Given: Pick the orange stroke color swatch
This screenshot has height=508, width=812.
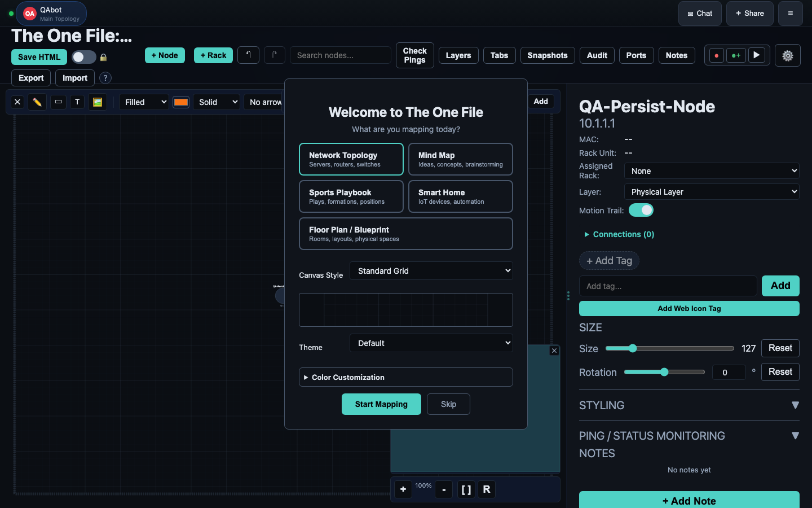Looking at the screenshot, I should click(181, 102).
